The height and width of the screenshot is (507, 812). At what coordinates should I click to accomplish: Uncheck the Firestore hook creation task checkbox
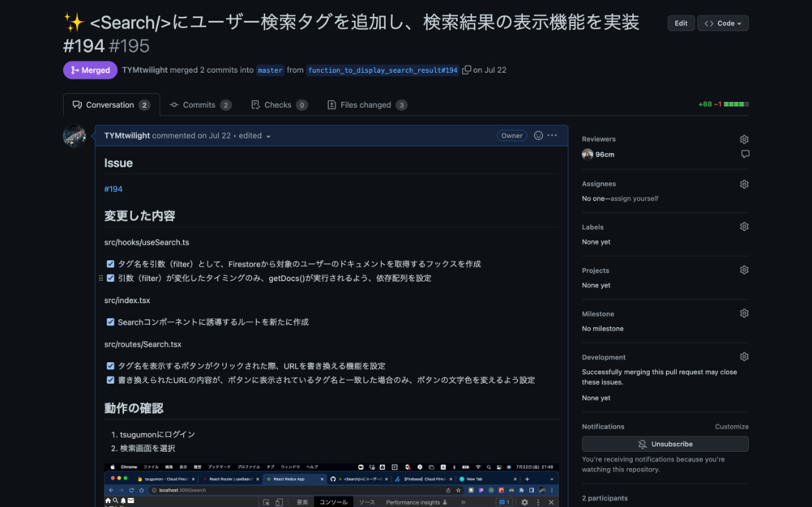tap(110, 264)
